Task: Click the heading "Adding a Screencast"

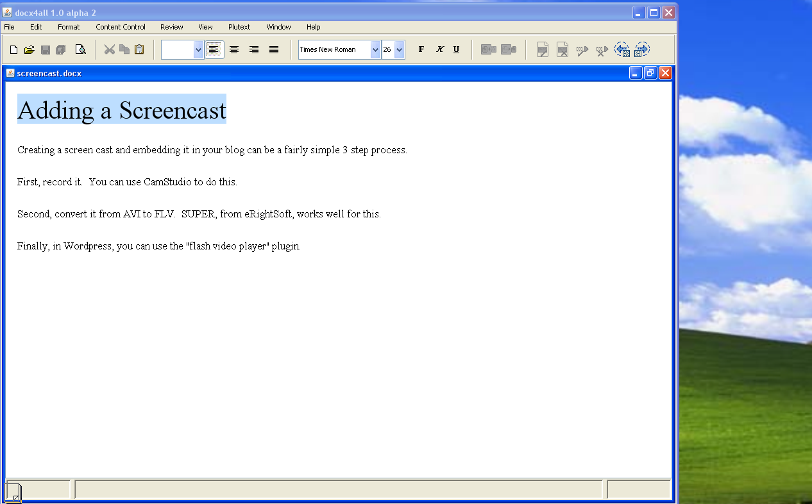Action: tap(122, 110)
